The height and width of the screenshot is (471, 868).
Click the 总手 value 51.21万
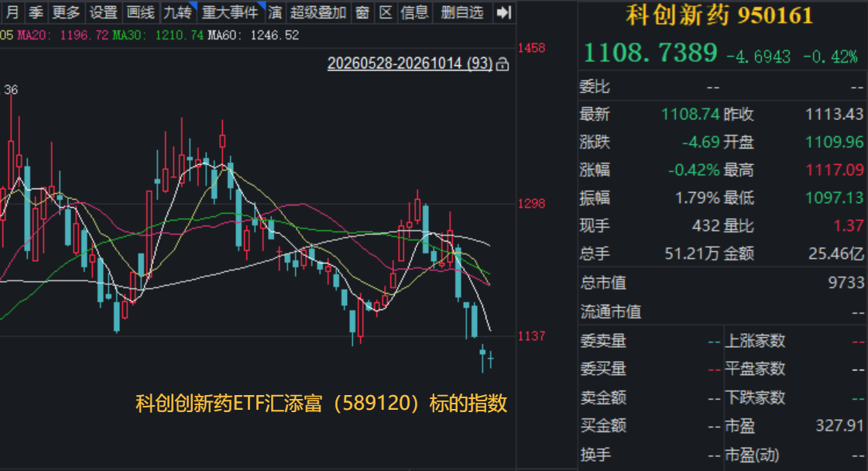click(x=692, y=254)
